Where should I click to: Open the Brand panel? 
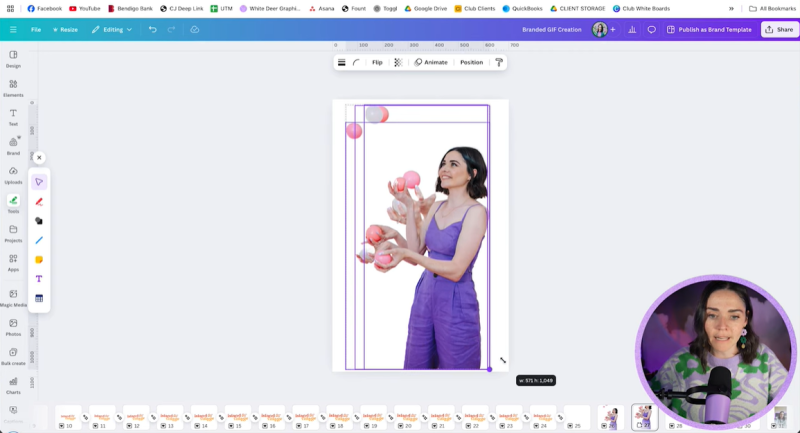tap(13, 146)
